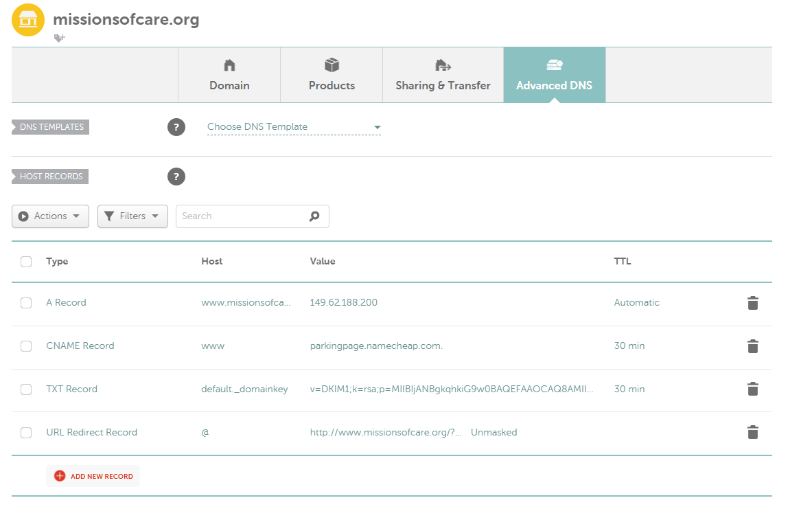Click the server icon on the Advanced DNS tab

(555, 65)
